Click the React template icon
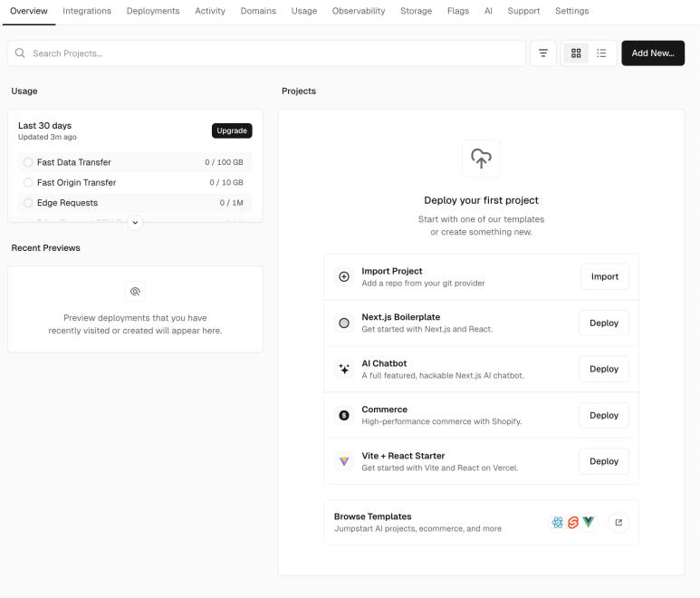The width and height of the screenshot is (700, 598). (558, 522)
